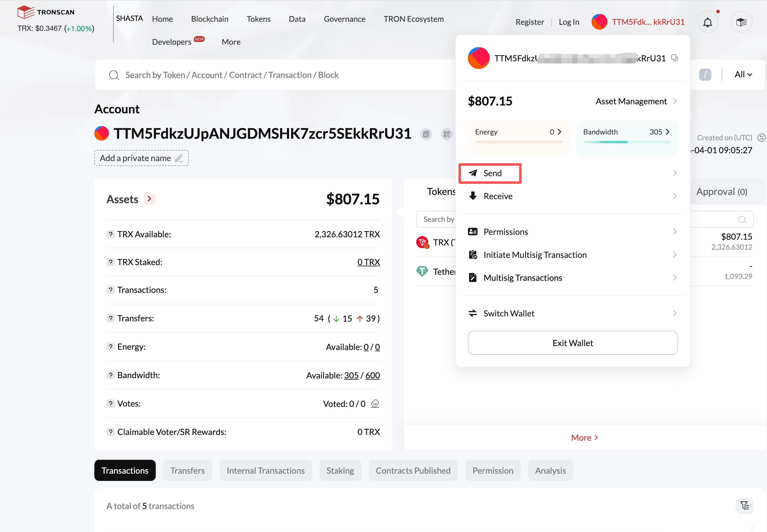
Task: Click the Log In link
Action: click(x=569, y=22)
